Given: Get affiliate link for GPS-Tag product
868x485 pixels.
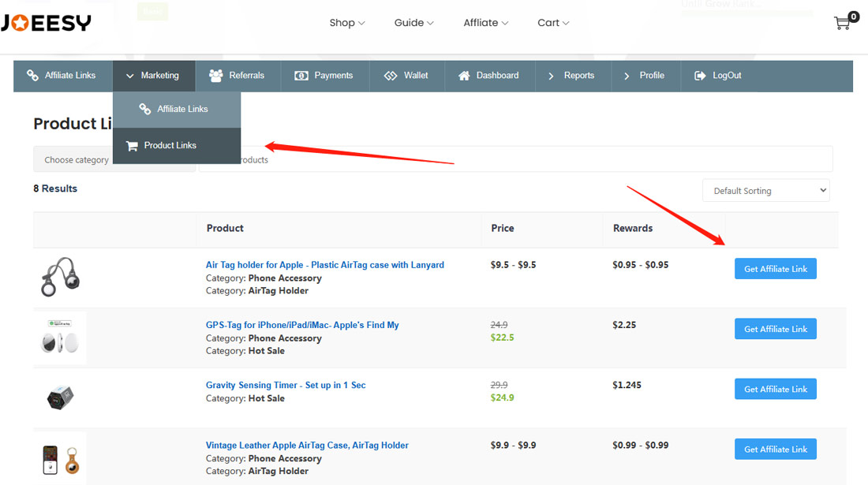Looking at the screenshot, I should [775, 330].
